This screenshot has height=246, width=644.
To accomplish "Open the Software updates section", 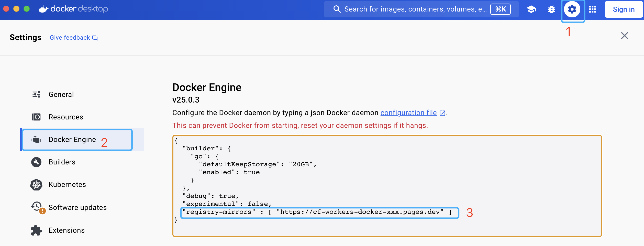I will click(x=82, y=207).
